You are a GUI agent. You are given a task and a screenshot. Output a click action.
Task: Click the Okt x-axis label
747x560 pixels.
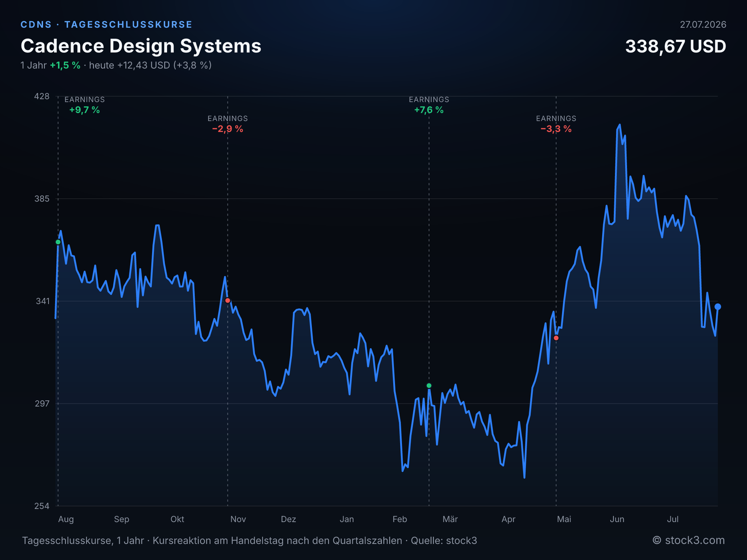point(177,519)
